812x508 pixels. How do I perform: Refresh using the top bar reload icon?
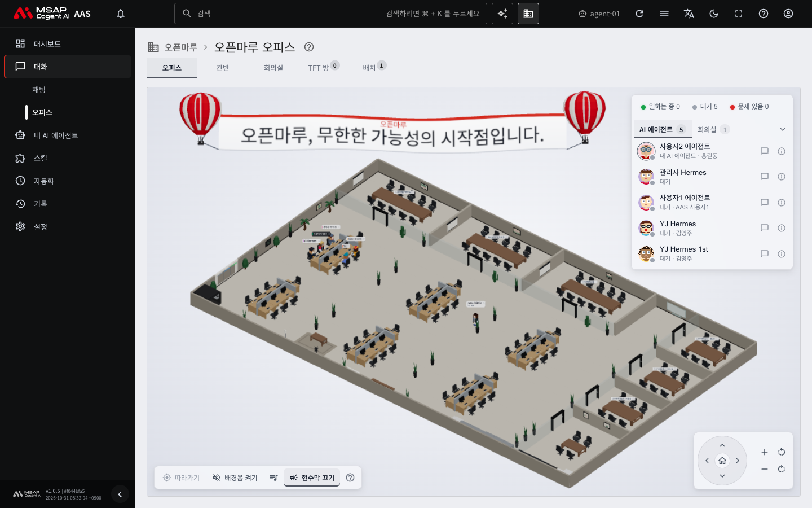[639, 14]
